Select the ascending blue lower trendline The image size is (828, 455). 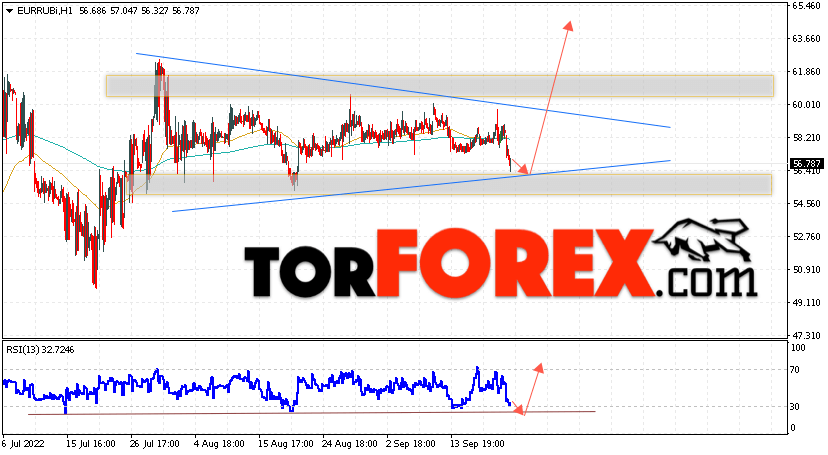click(x=421, y=186)
